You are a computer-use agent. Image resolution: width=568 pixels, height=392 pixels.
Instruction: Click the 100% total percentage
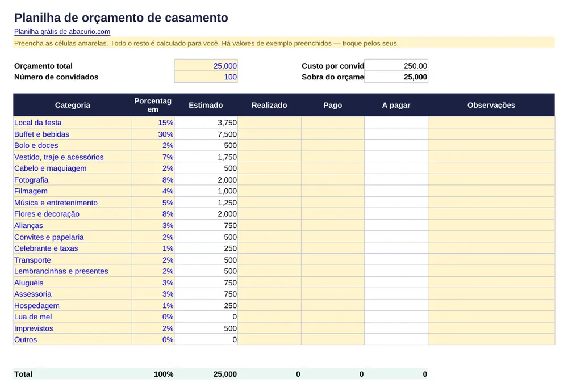164,374
